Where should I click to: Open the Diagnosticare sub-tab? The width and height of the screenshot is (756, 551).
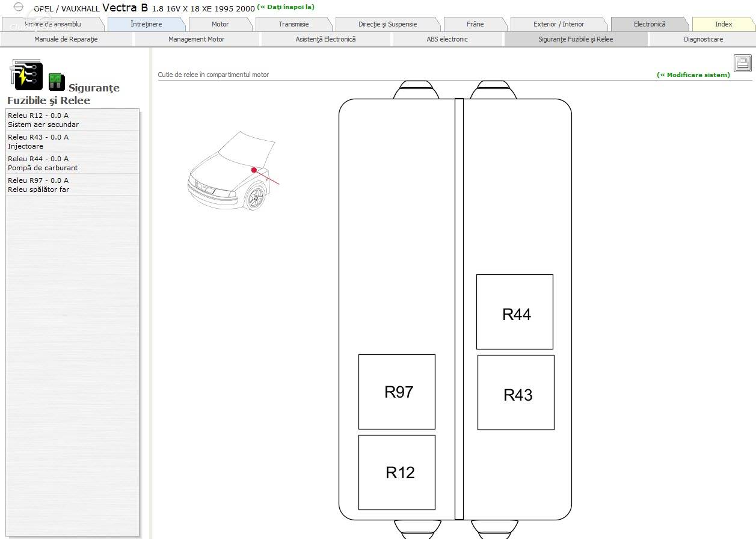pos(703,39)
